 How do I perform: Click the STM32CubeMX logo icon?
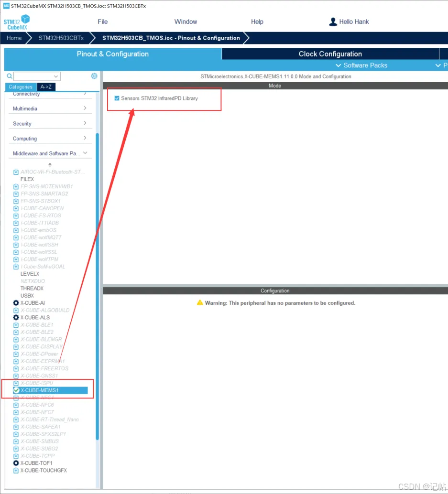(17, 22)
